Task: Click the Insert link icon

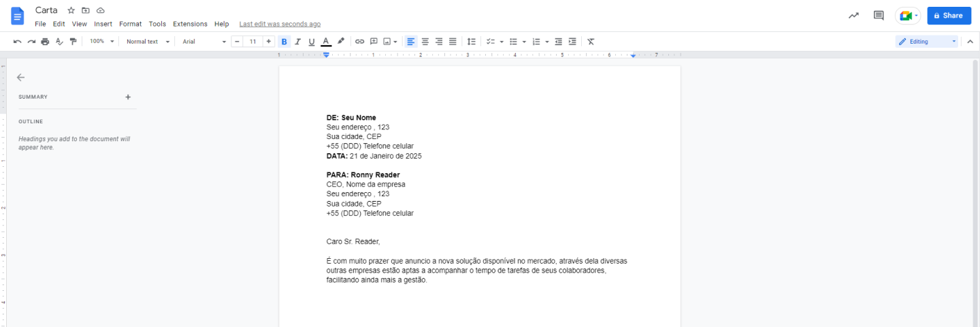Action: [x=360, y=42]
